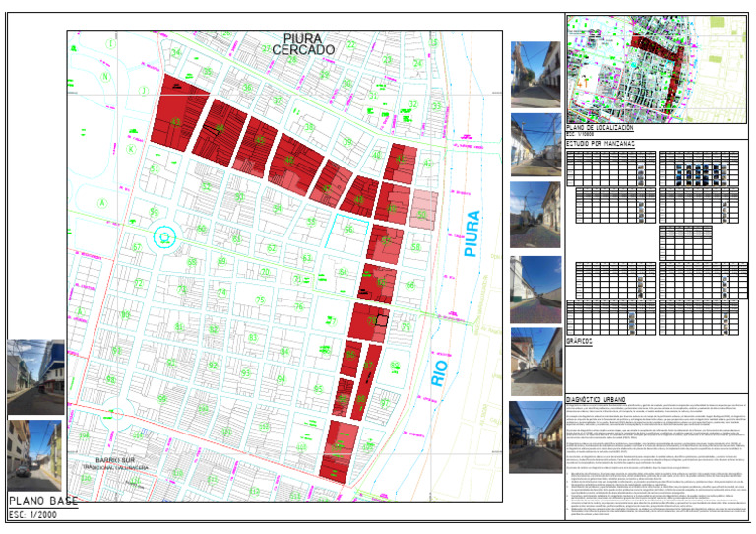Select cyan-outlined block number 56
This screenshot has width=756, height=534.
348,230
